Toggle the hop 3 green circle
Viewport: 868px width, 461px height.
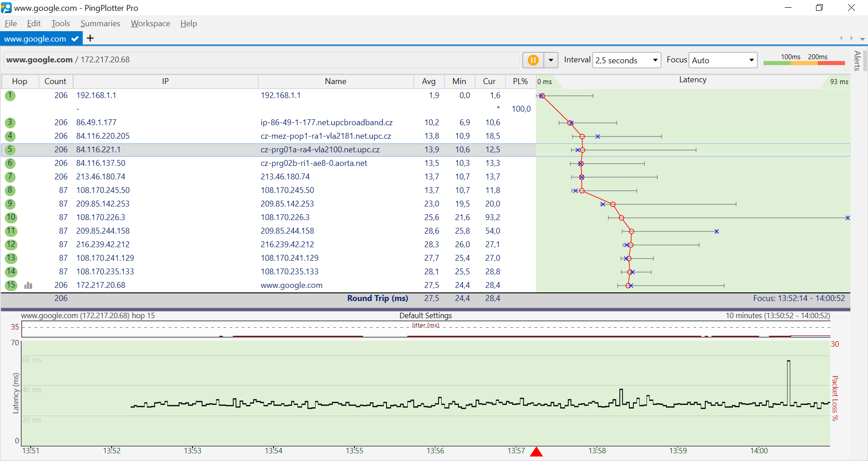pyautogui.click(x=10, y=122)
